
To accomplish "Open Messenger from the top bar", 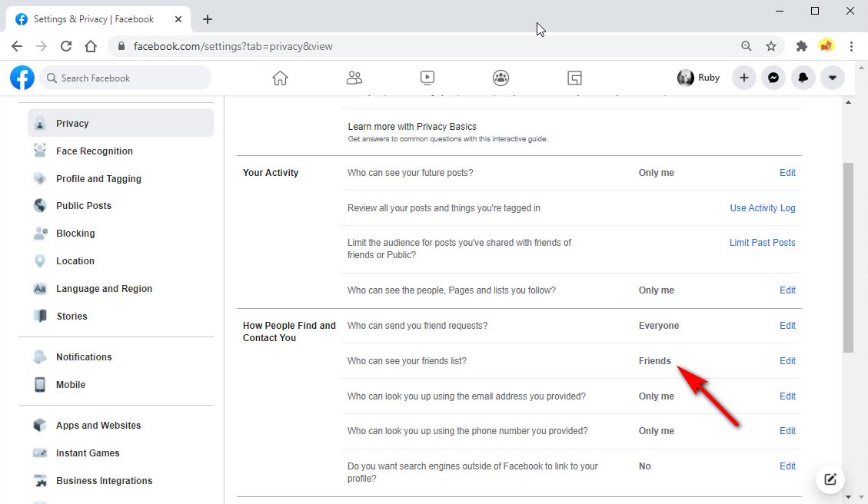I will coord(773,78).
